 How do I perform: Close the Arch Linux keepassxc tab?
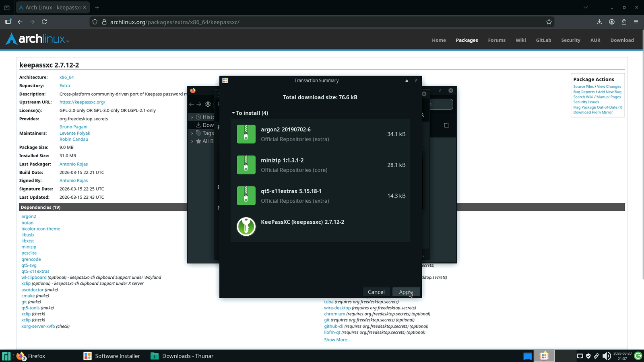85,7
